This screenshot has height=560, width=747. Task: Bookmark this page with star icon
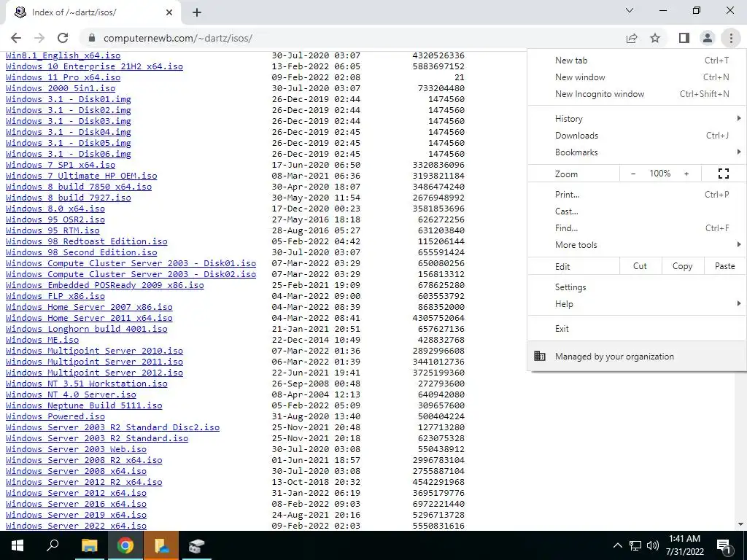pyautogui.click(x=655, y=38)
